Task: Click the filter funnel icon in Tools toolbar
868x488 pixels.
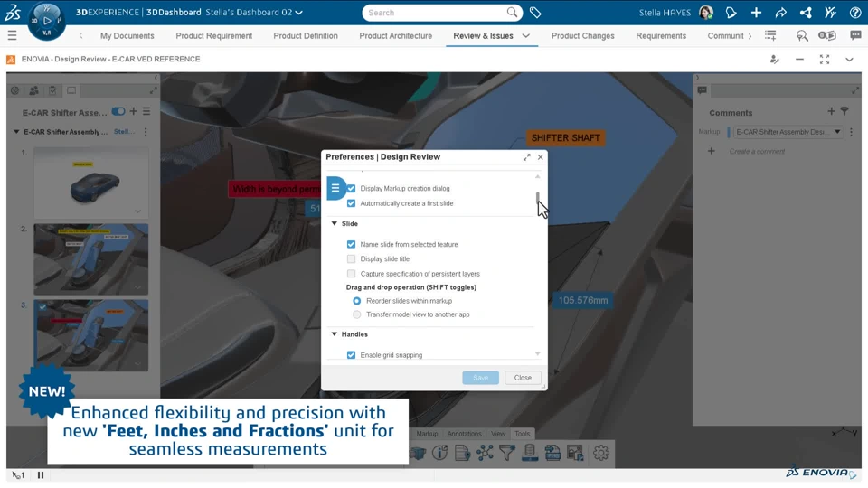Action: [x=507, y=453]
